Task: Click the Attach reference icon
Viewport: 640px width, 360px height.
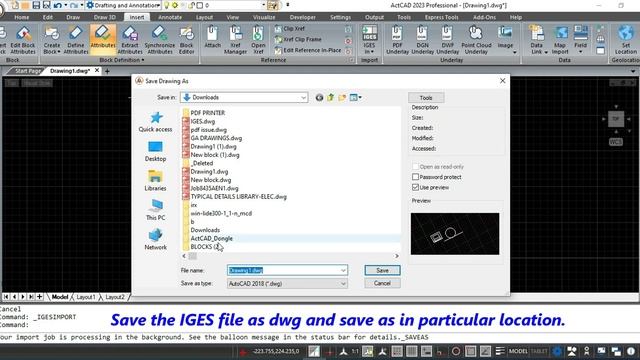Action: 212,38
